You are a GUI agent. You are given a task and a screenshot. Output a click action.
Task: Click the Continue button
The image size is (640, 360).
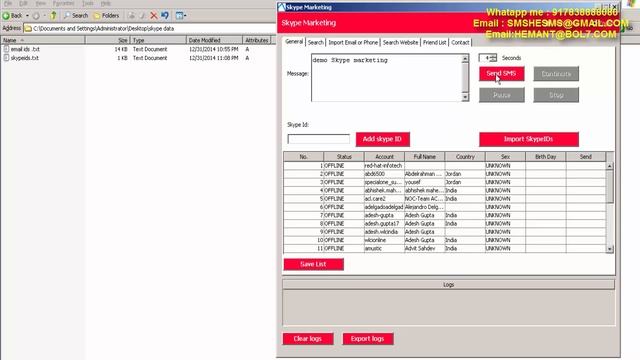(556, 74)
